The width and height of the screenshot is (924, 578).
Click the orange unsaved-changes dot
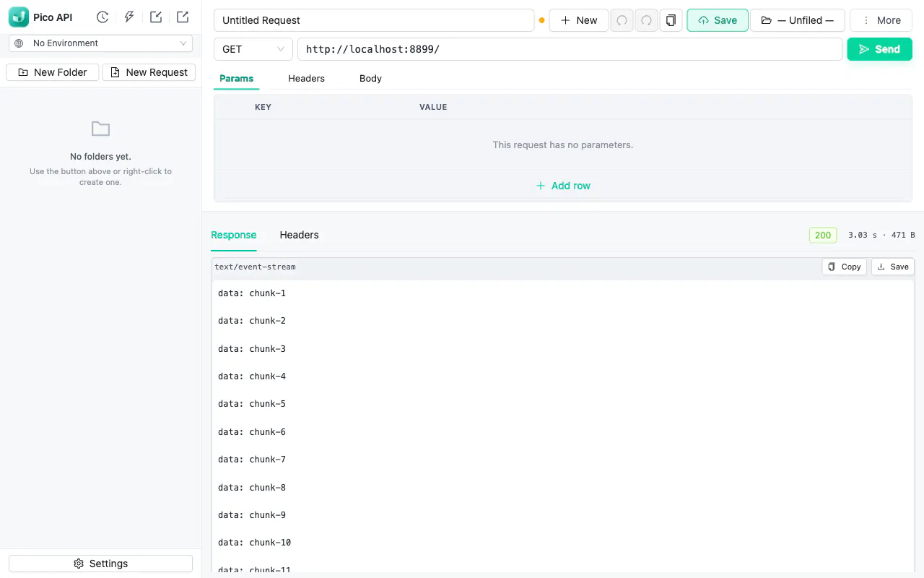tap(541, 20)
